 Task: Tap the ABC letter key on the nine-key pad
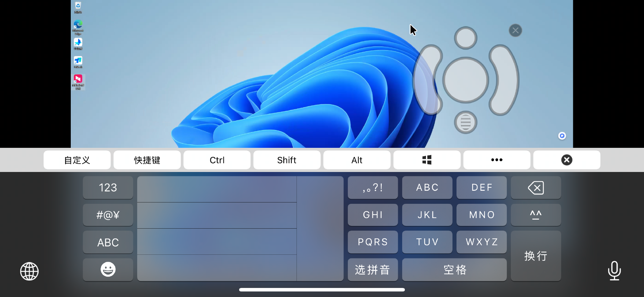point(427,187)
